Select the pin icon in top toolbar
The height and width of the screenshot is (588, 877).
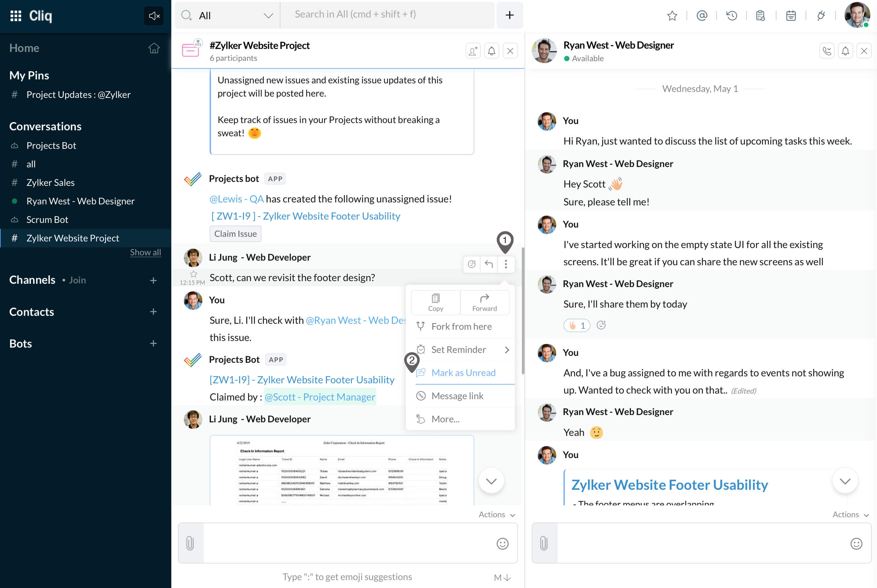coord(672,15)
